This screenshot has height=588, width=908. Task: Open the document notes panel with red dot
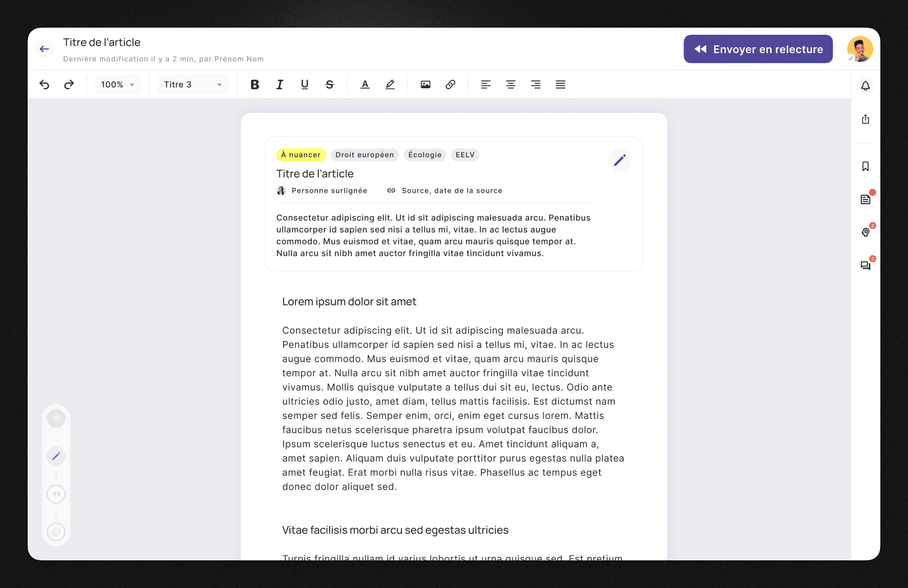[865, 198]
